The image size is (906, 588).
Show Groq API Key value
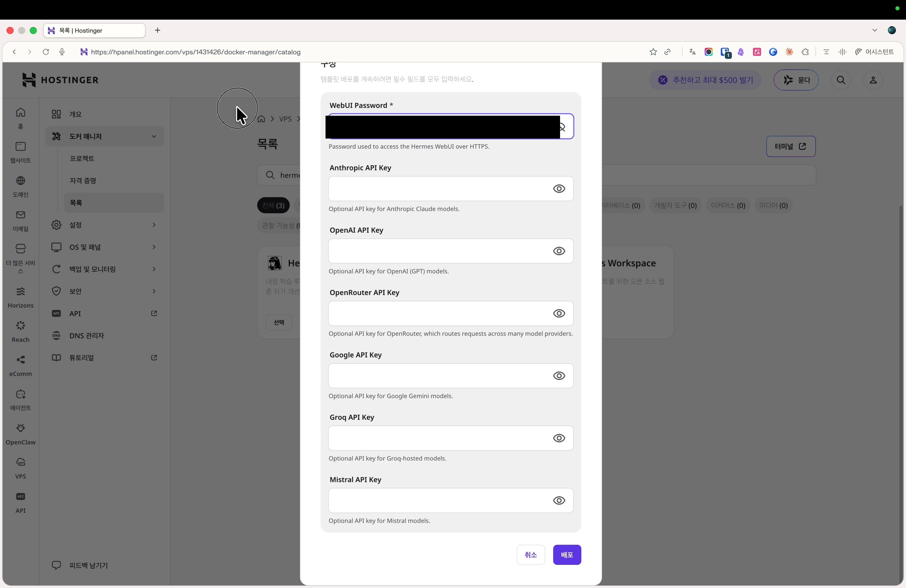point(559,438)
